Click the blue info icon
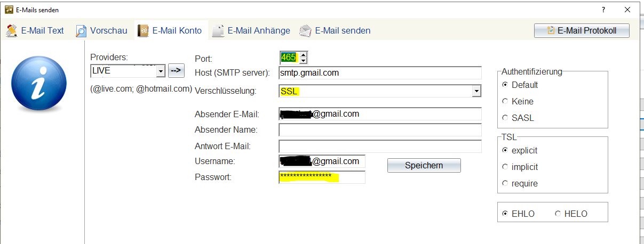 [x=35, y=85]
